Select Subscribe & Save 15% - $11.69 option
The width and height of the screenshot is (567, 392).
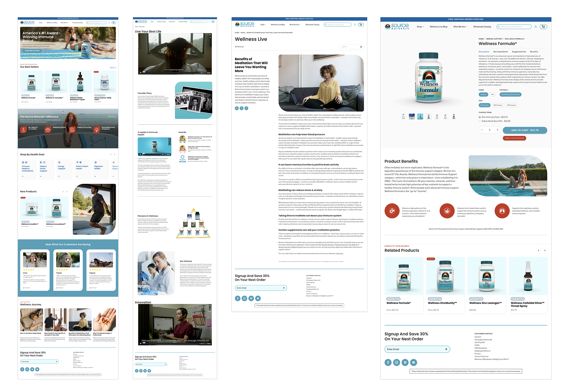tap(494, 121)
